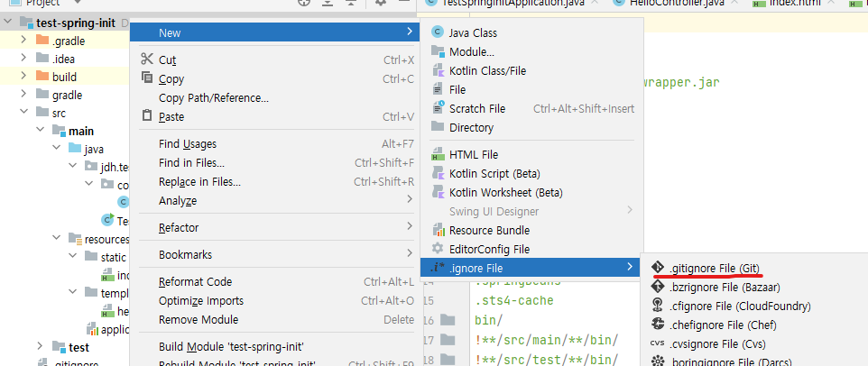
Task: Click the Module icon in the New submenu
Action: [x=438, y=51]
